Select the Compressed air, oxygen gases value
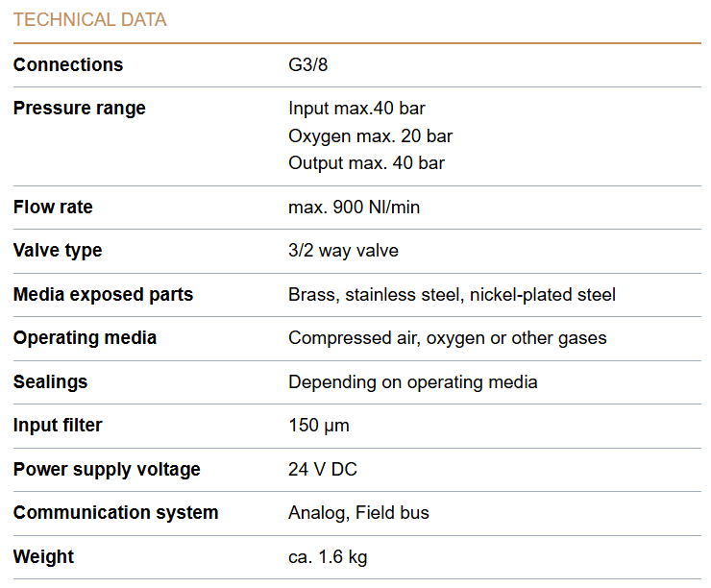 coord(447,338)
